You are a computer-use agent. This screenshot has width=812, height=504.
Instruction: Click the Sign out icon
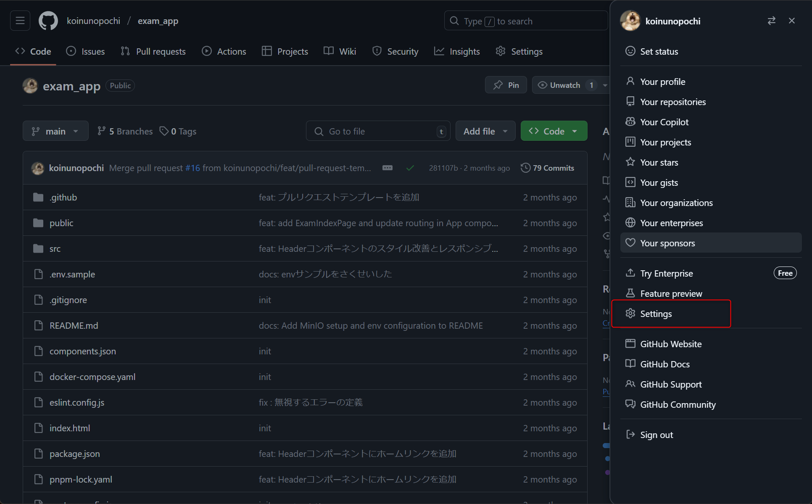click(x=630, y=434)
